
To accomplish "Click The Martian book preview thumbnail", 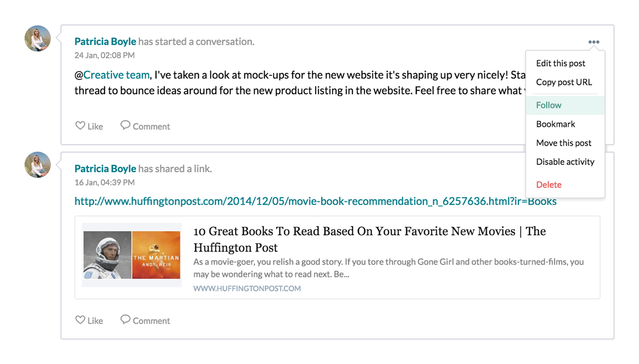I will 156,255.
